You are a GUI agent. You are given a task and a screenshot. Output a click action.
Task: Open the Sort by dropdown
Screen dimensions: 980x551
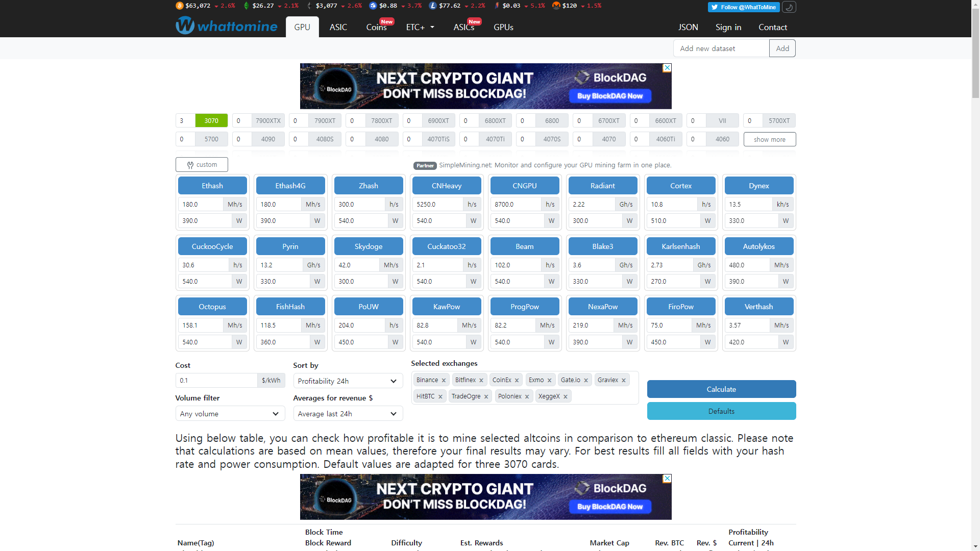(x=348, y=381)
